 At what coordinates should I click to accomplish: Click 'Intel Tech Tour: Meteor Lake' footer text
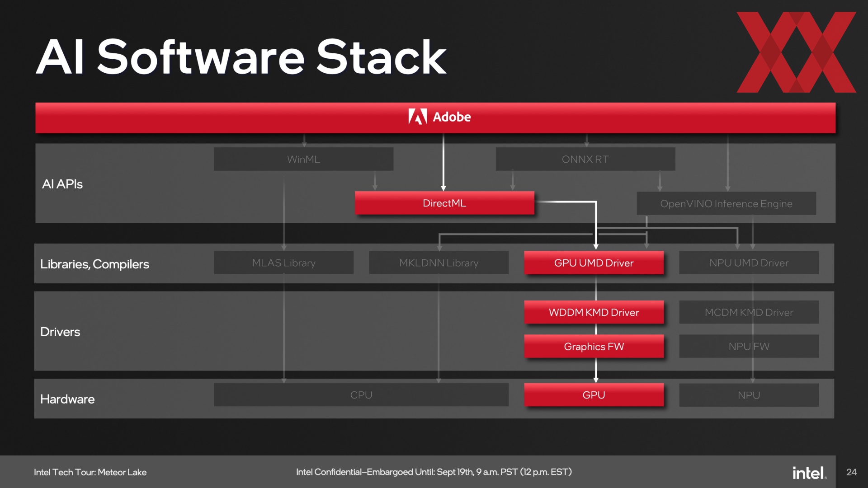click(90, 472)
